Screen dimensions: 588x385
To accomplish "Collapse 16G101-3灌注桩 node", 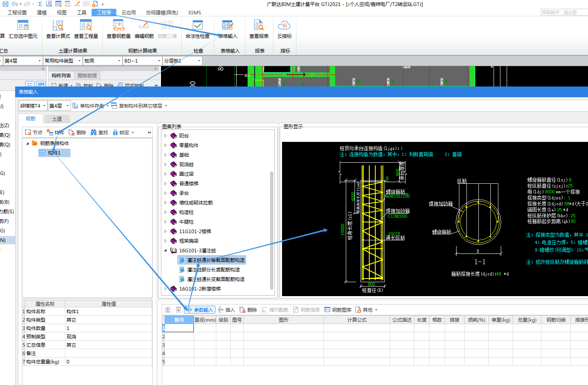I will [166, 250].
